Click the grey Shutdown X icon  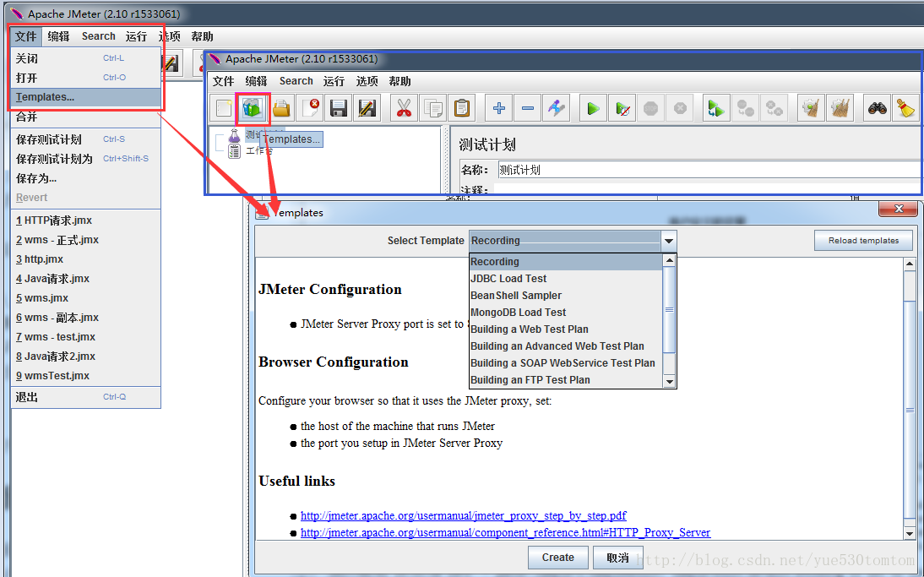(679, 108)
